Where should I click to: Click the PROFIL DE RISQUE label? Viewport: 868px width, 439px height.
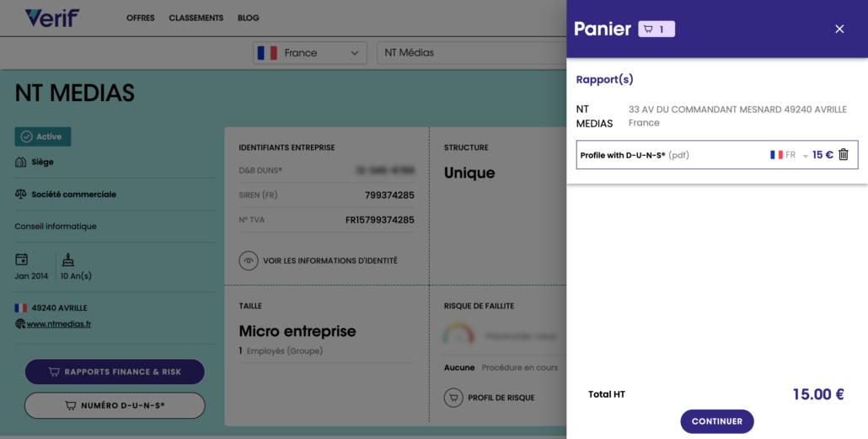click(501, 398)
